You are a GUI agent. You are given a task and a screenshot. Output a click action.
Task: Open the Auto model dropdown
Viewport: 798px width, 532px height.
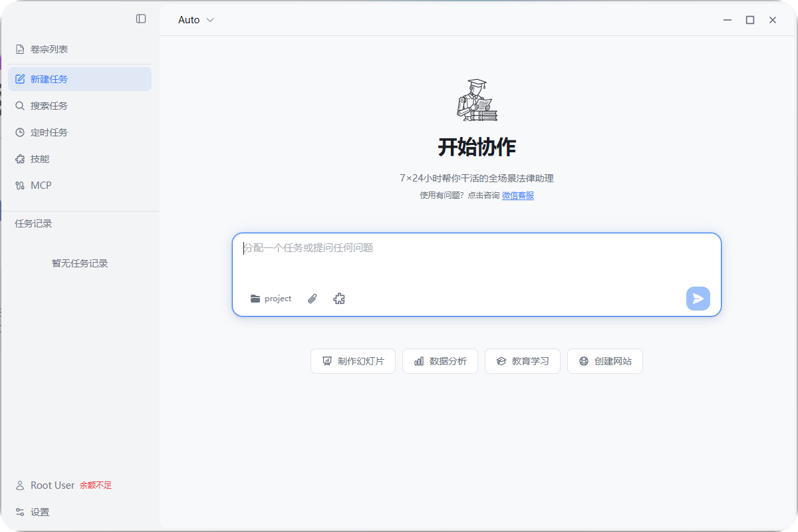[x=196, y=20]
